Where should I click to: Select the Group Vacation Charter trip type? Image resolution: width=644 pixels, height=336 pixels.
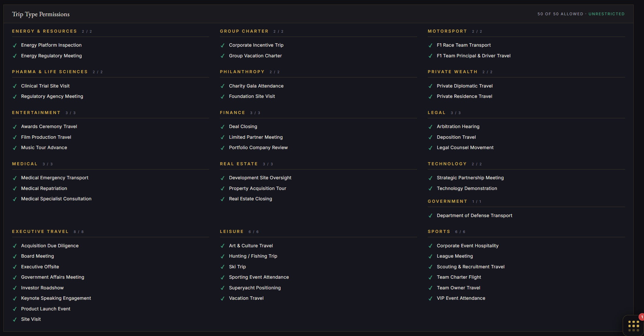point(255,56)
